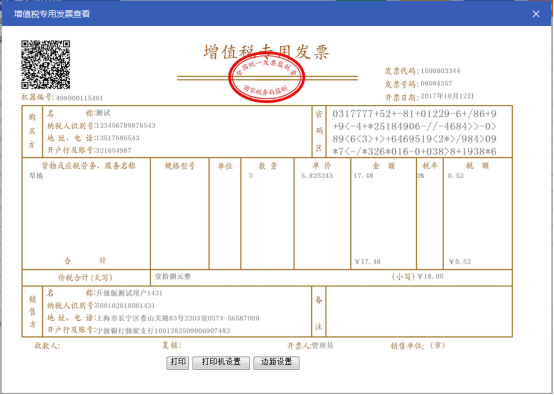Open 边距设置 margin settings
The image size is (554, 395).
276,362
